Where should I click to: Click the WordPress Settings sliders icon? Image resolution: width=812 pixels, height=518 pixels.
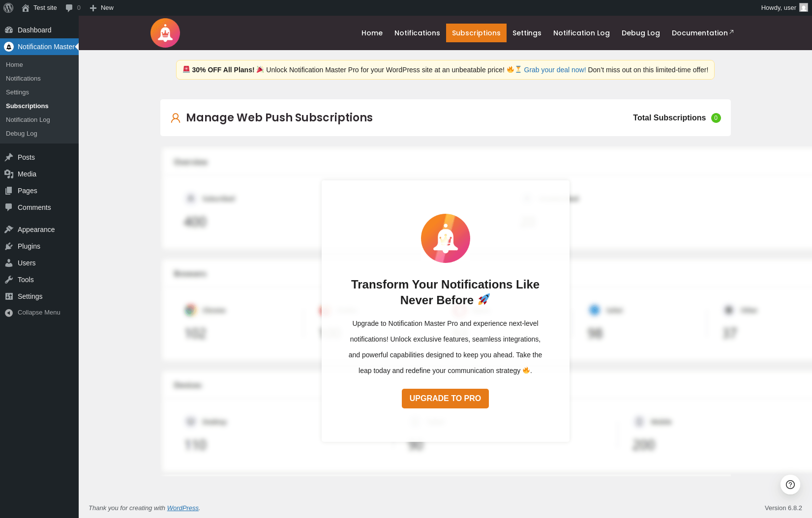click(9, 296)
